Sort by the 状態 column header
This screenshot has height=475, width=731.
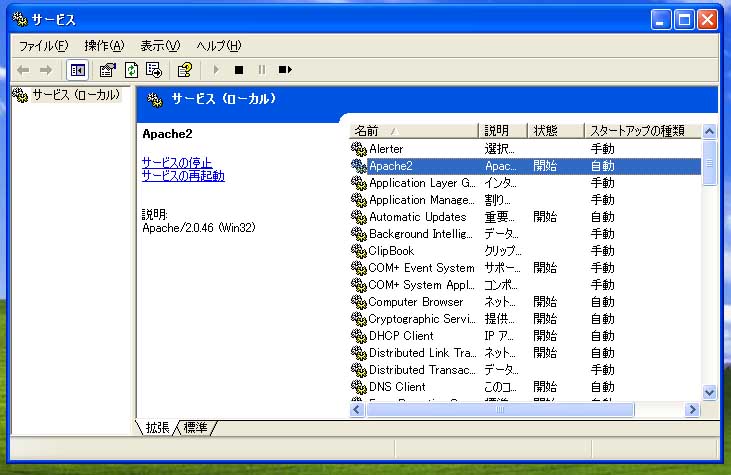point(556,131)
